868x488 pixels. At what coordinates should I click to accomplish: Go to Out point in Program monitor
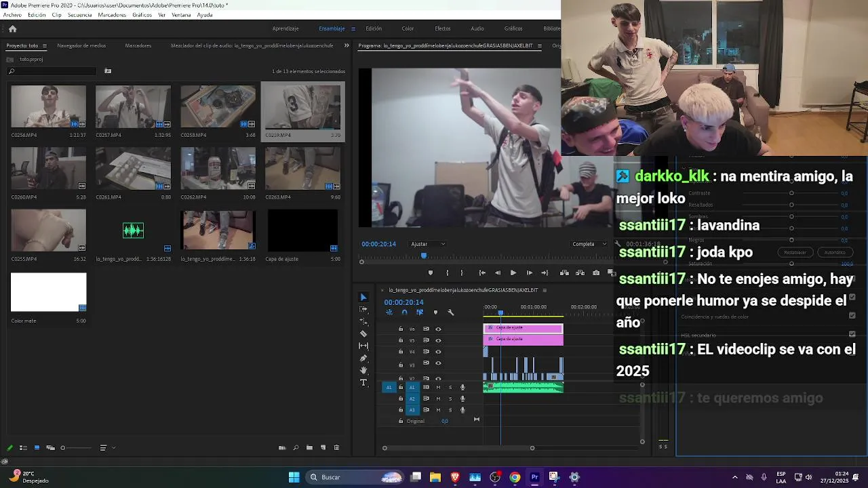tap(545, 272)
